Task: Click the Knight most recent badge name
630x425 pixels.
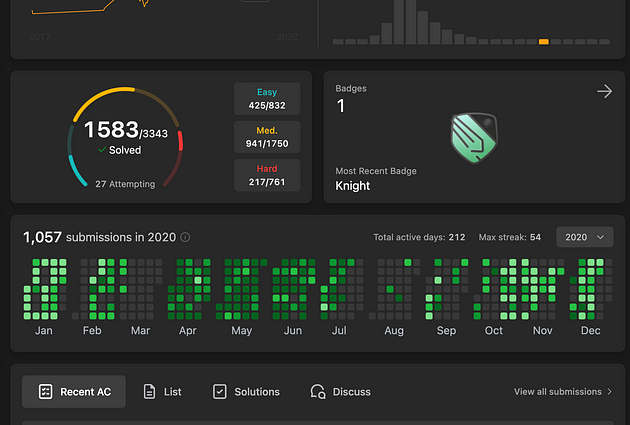Action: pos(353,185)
